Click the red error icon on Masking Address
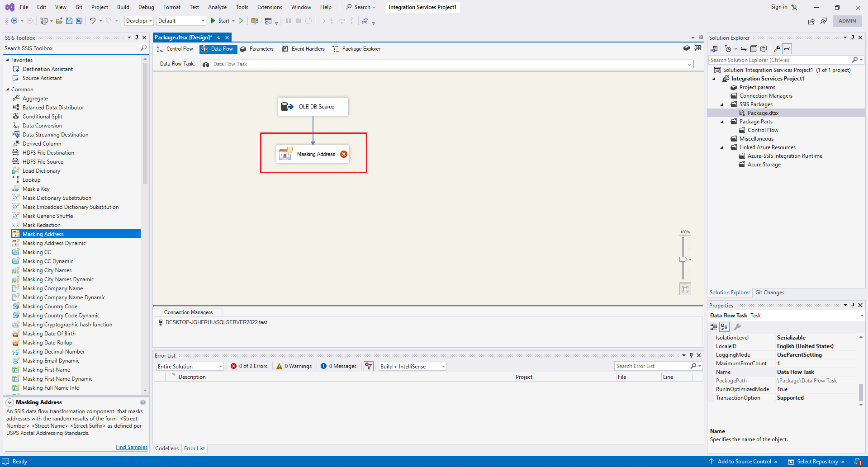Image resolution: width=868 pixels, height=467 pixels. (344, 154)
